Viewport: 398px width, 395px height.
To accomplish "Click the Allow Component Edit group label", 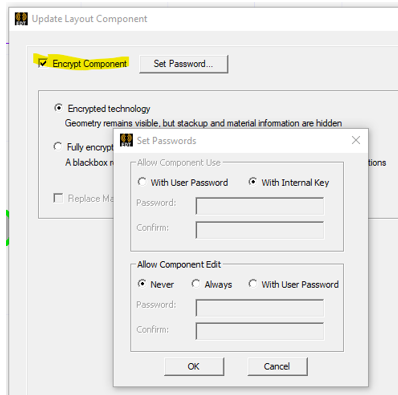I will (x=179, y=265).
